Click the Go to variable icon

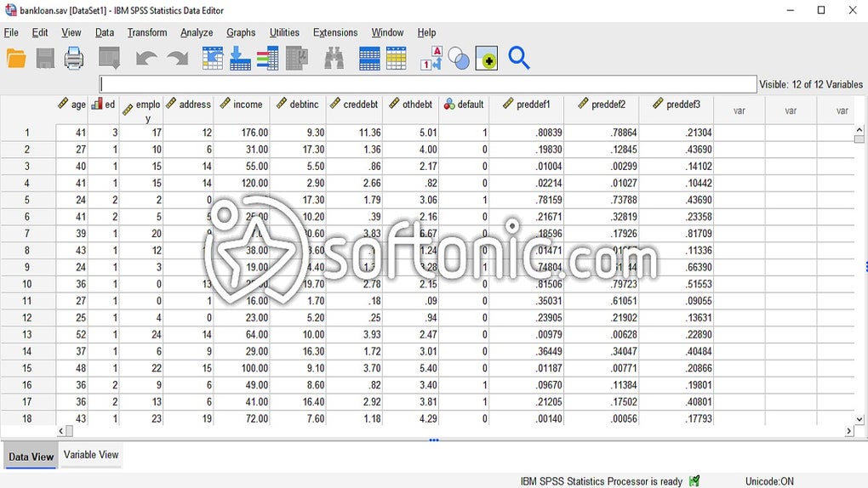(240, 58)
